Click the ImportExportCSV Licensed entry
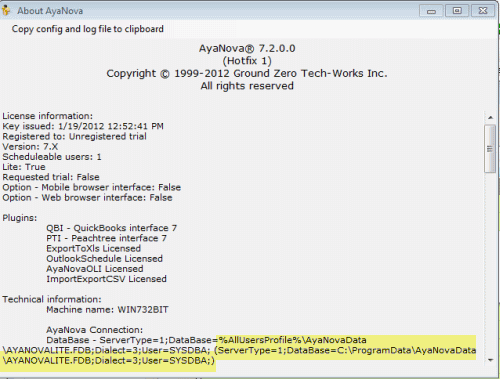Screen dimensions: 500x379 coord(106,279)
